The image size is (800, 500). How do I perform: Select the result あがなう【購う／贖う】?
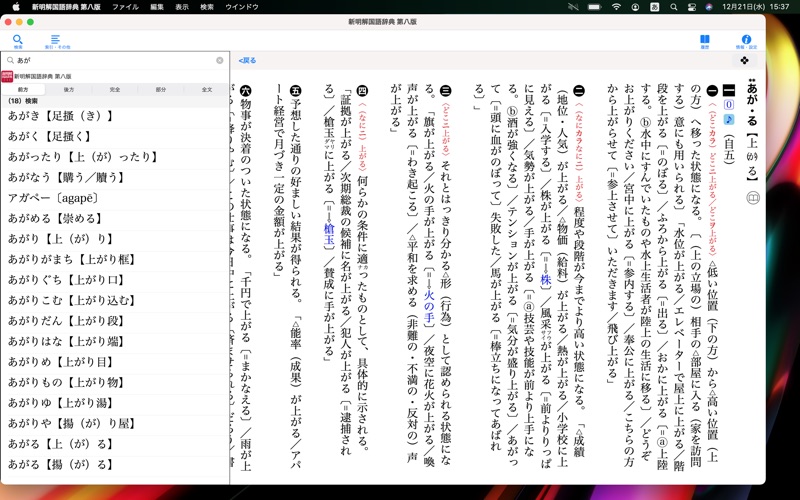click(x=115, y=178)
